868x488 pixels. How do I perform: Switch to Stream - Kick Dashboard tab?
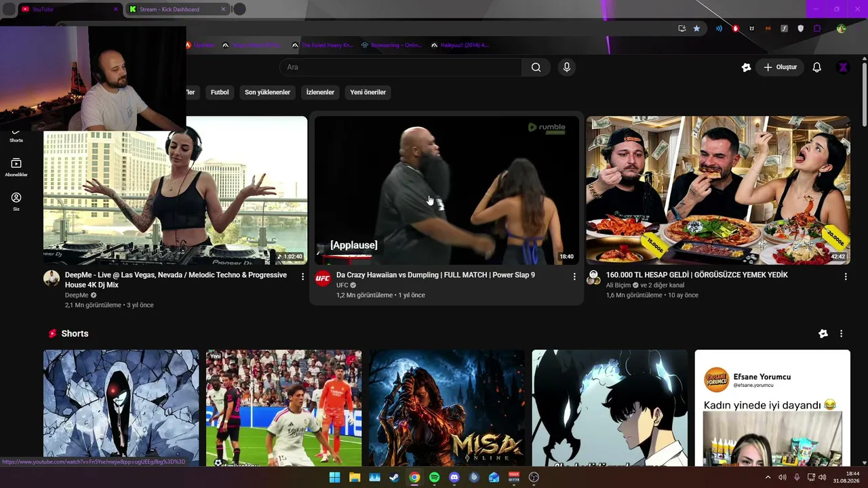click(178, 9)
